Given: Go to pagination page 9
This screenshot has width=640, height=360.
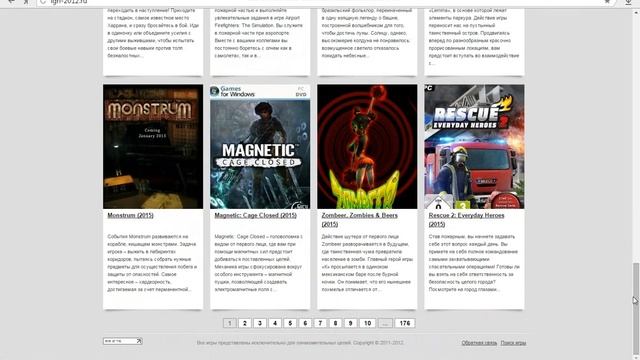Looking at the screenshot, I should point(350,323).
